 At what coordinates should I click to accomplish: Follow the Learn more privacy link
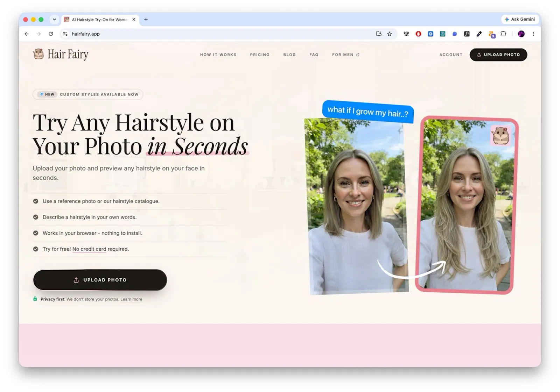point(131,299)
